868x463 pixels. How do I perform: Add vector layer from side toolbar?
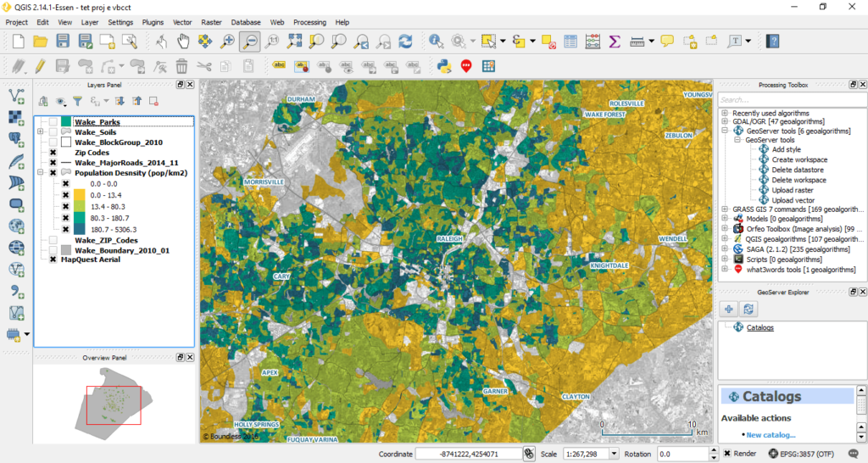pos(17,96)
